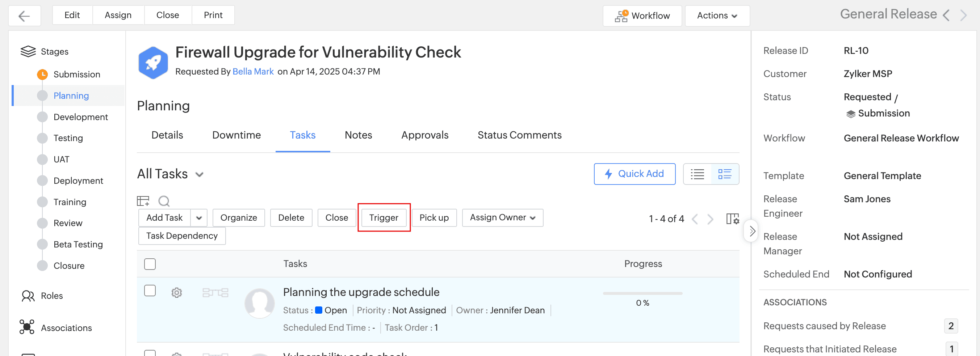This screenshot has height=356, width=980.
Task: Open the column settings icon
Action: tap(732, 219)
